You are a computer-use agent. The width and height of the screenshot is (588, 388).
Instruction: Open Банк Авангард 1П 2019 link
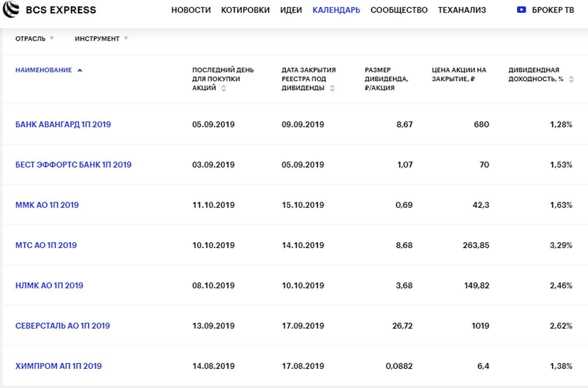click(63, 124)
